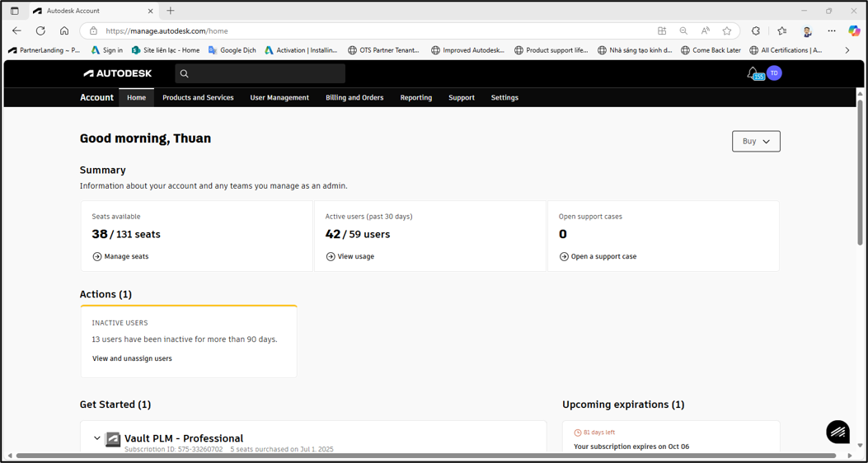Click View and unassign users

point(132,358)
